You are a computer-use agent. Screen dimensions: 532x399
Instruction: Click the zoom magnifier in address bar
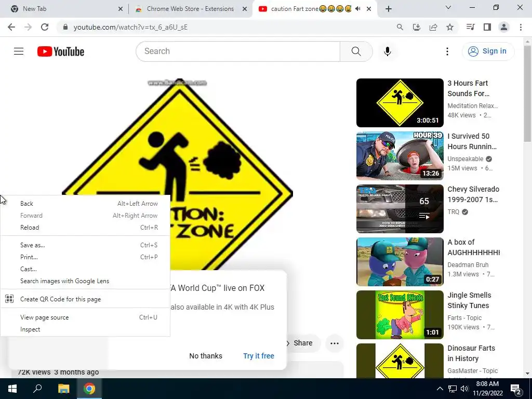[400, 27]
